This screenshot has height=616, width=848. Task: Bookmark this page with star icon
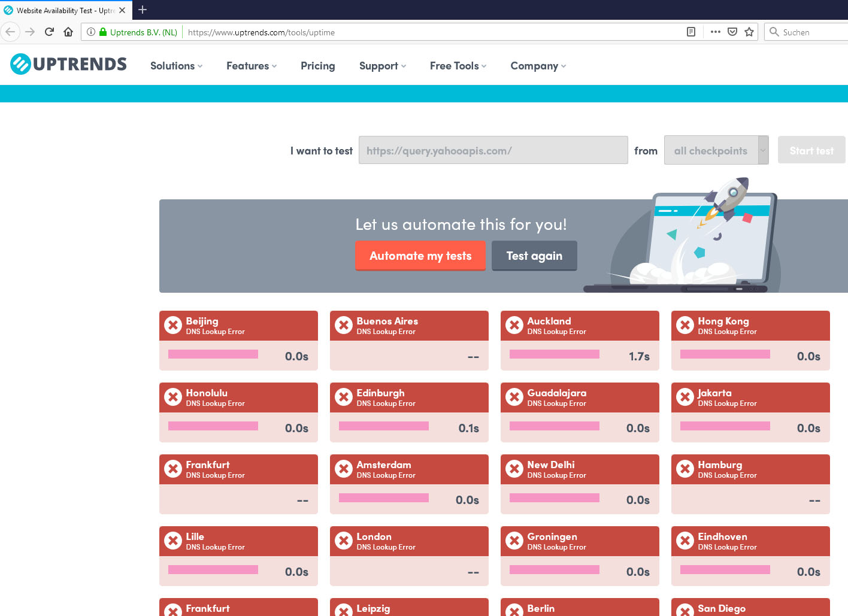point(749,32)
